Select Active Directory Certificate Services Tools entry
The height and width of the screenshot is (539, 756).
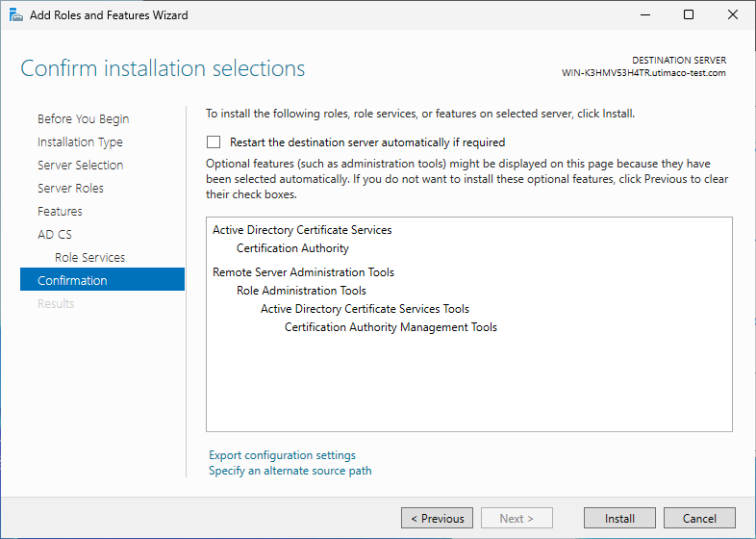[x=365, y=309]
